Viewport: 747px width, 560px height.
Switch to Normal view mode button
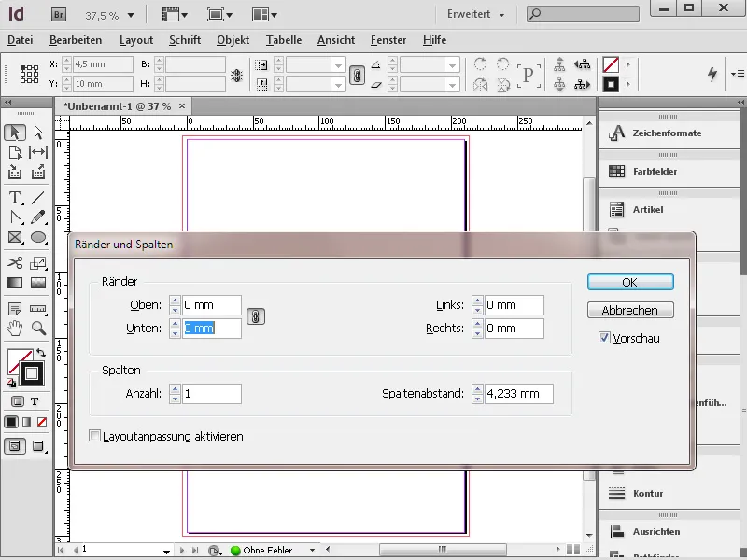coord(15,446)
